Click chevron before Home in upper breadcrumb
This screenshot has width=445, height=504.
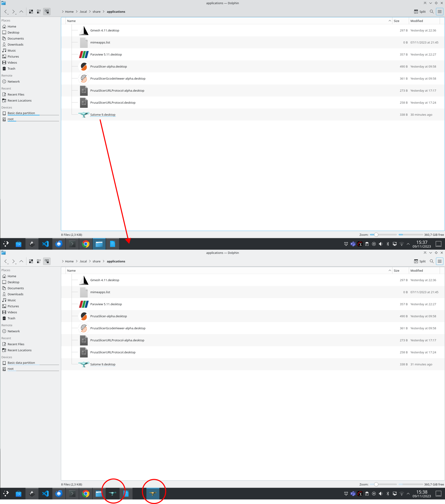[x=63, y=12]
